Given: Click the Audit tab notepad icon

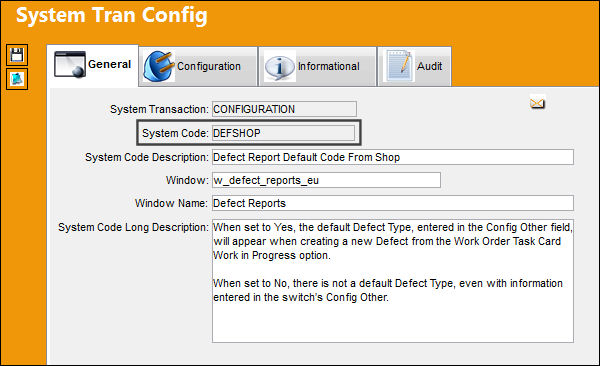Looking at the screenshot, I should click(399, 65).
